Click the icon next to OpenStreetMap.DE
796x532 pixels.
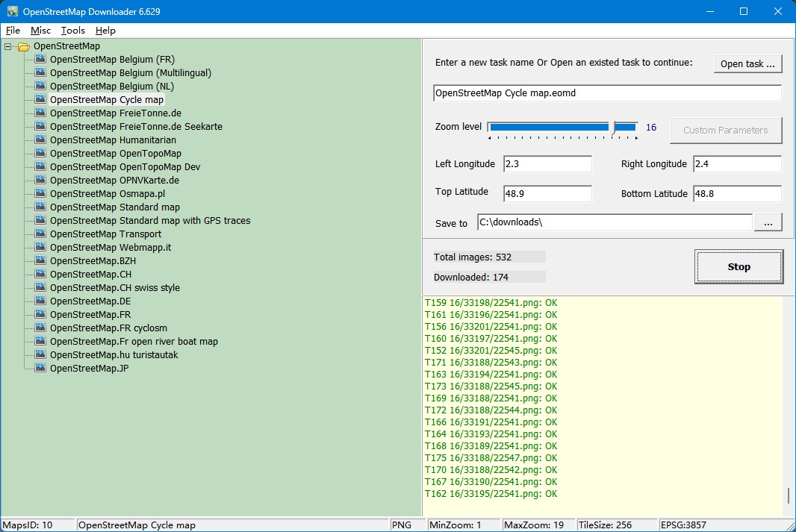point(40,301)
